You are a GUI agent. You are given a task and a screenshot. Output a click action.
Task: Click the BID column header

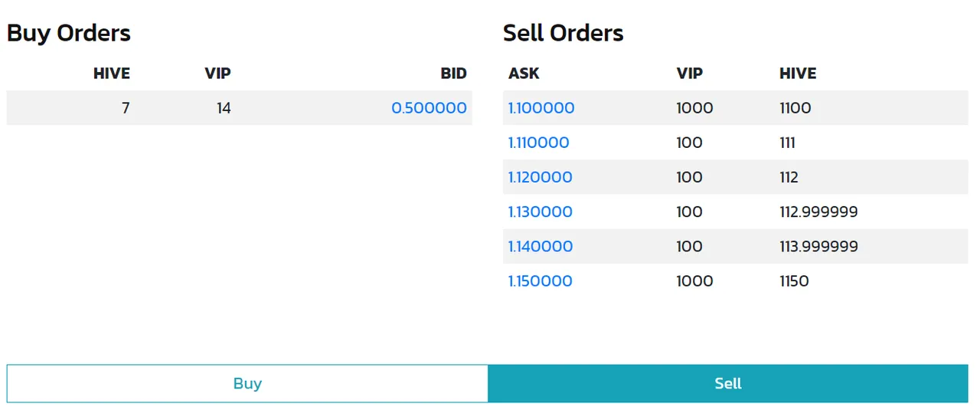[453, 74]
